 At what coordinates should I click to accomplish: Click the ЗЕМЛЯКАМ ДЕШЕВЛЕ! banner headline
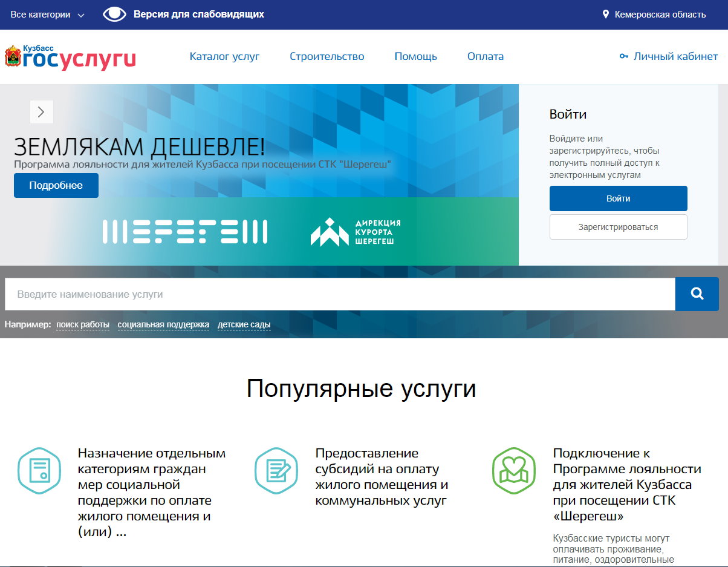(139, 147)
